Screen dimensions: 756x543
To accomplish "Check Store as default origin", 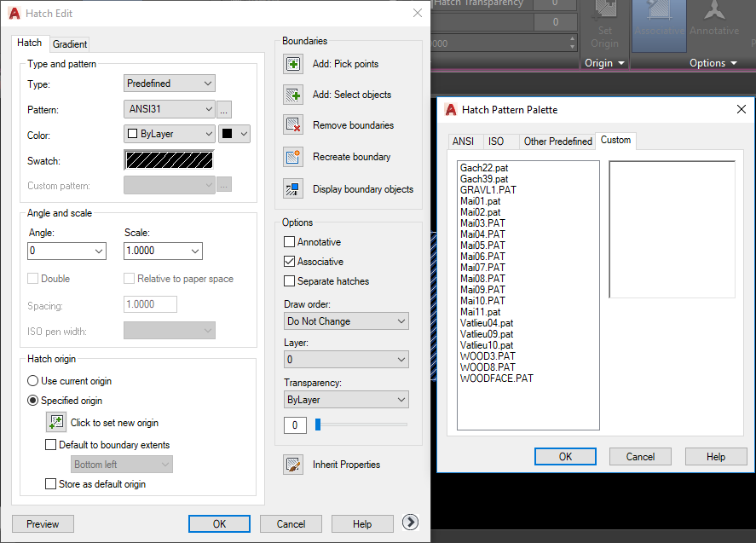I will 50,483.
